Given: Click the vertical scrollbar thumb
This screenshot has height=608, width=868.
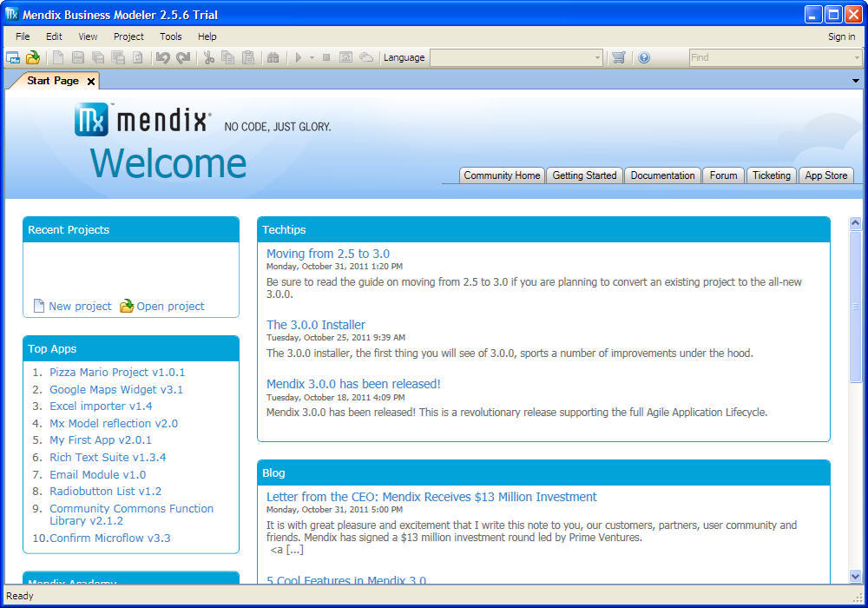Looking at the screenshot, I should pyautogui.click(x=855, y=307).
